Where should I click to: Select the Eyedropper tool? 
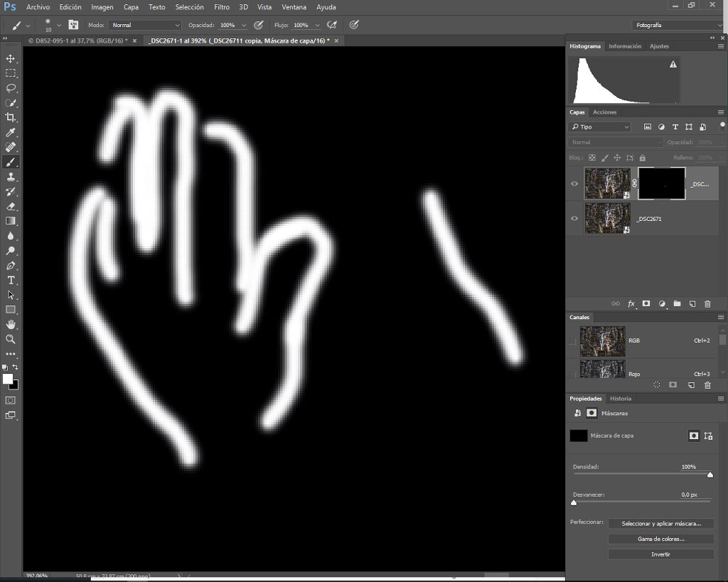[x=11, y=132]
